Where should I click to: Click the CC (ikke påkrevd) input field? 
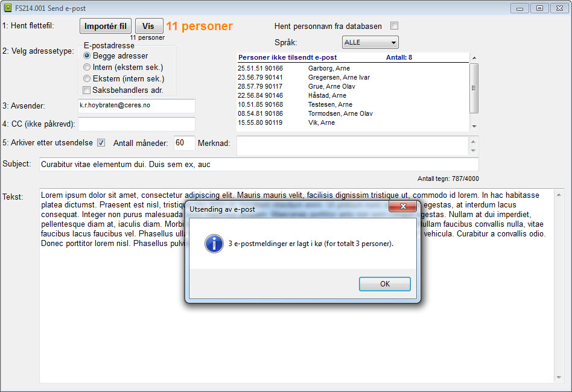136,124
